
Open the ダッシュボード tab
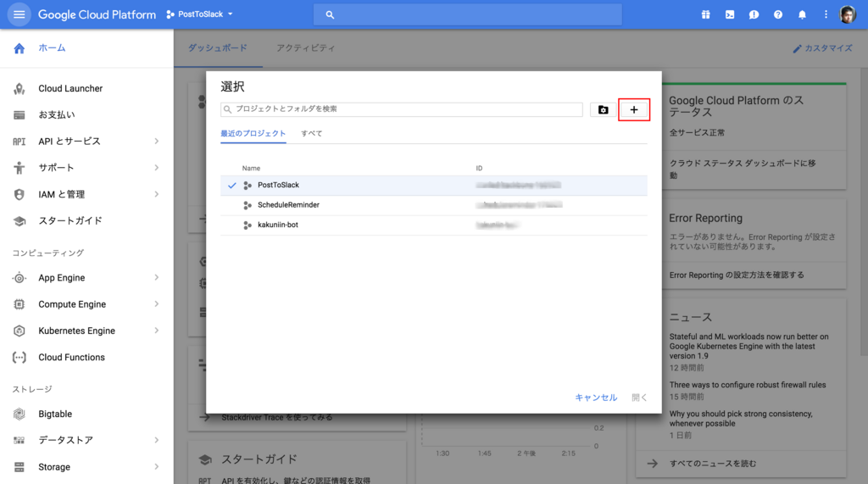tap(218, 48)
